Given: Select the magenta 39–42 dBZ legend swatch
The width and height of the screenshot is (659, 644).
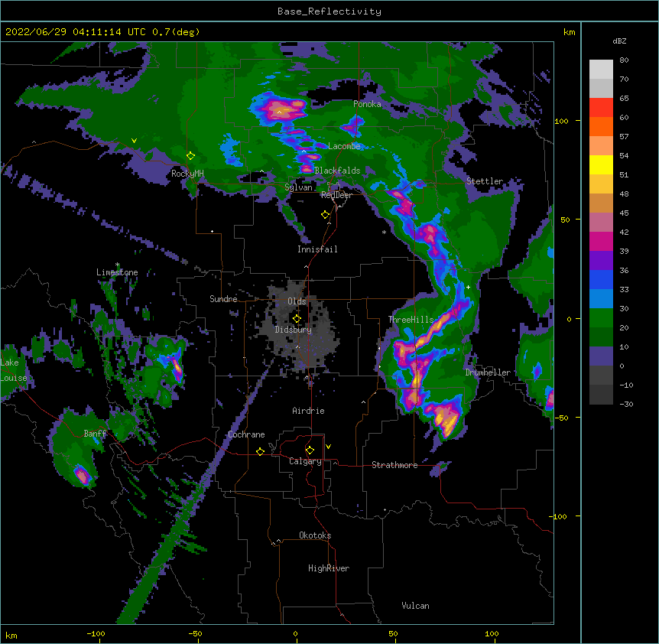Looking at the screenshot, I should pyautogui.click(x=601, y=241).
